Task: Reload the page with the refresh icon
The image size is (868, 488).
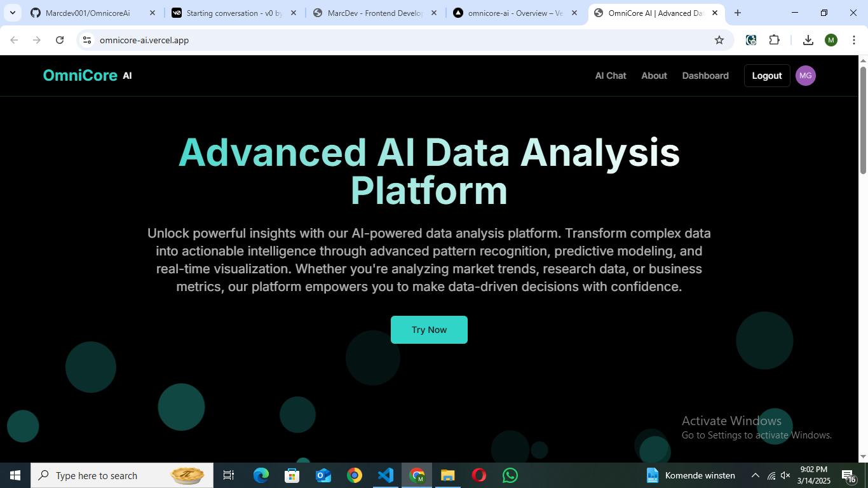Action: (60, 39)
